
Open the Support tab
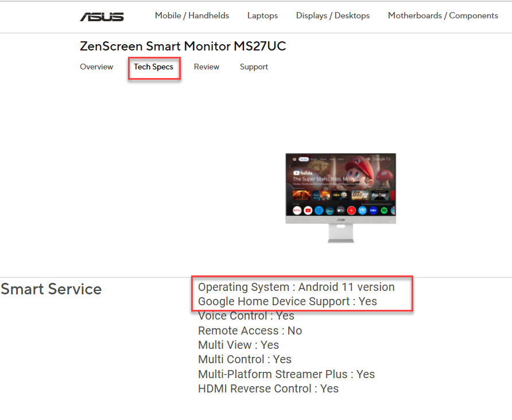[254, 67]
